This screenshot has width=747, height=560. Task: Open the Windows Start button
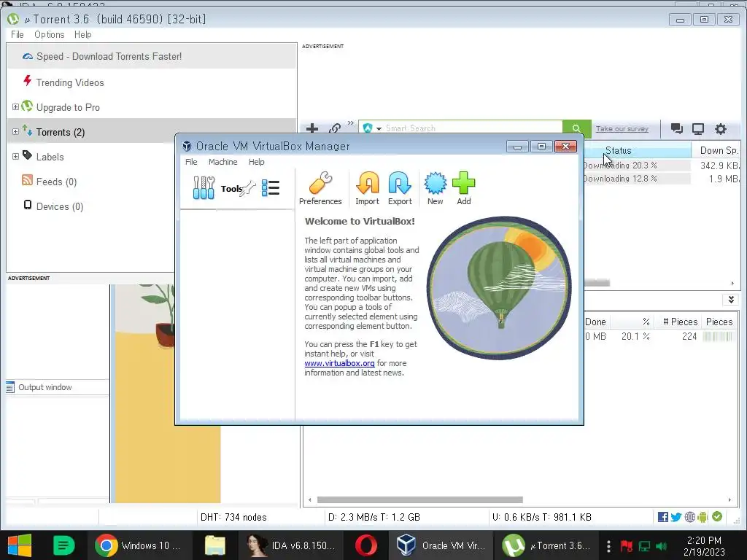coord(19,545)
